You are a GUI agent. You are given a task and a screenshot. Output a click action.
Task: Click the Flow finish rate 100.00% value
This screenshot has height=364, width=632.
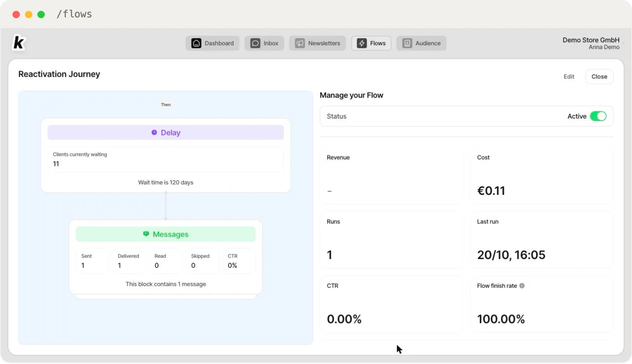[501, 319]
